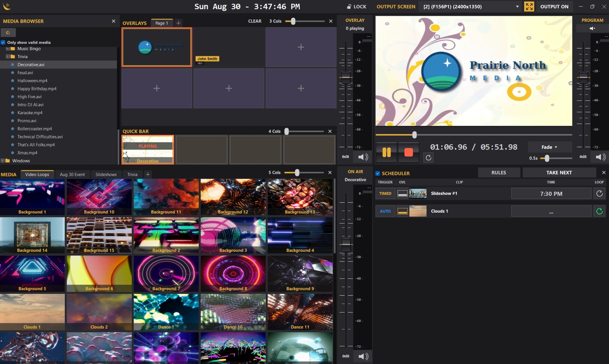Adjust the Quick Bar columns slider
The image size is (609, 364).
tap(287, 131)
